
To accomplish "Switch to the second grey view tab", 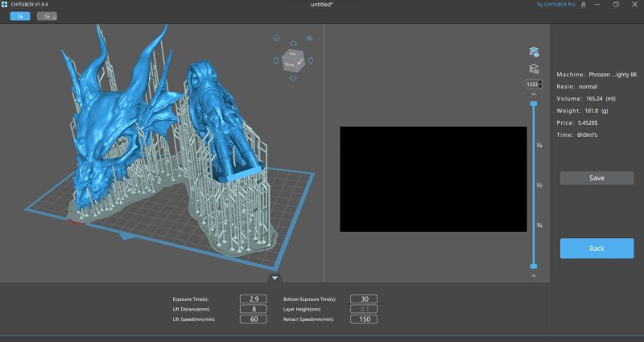I will (48, 15).
